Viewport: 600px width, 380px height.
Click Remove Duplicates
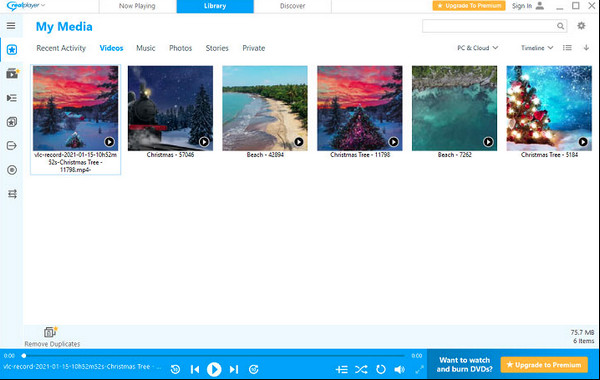click(x=52, y=337)
